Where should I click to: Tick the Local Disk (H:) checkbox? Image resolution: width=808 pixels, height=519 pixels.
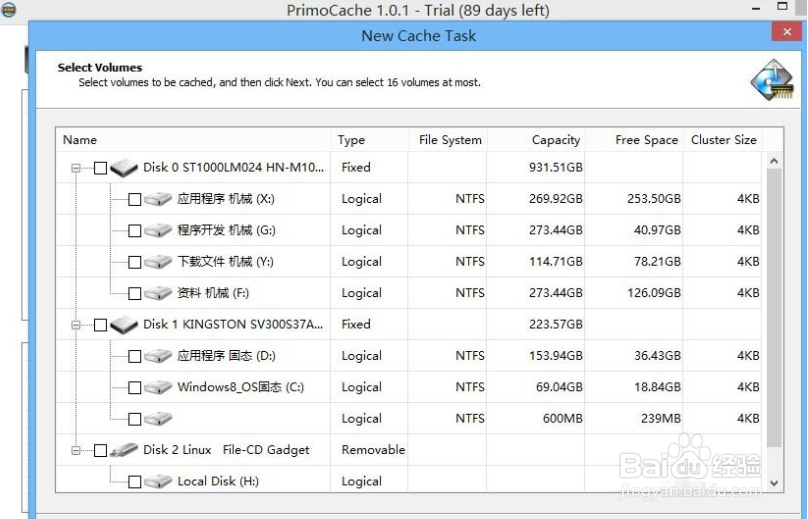(x=134, y=482)
